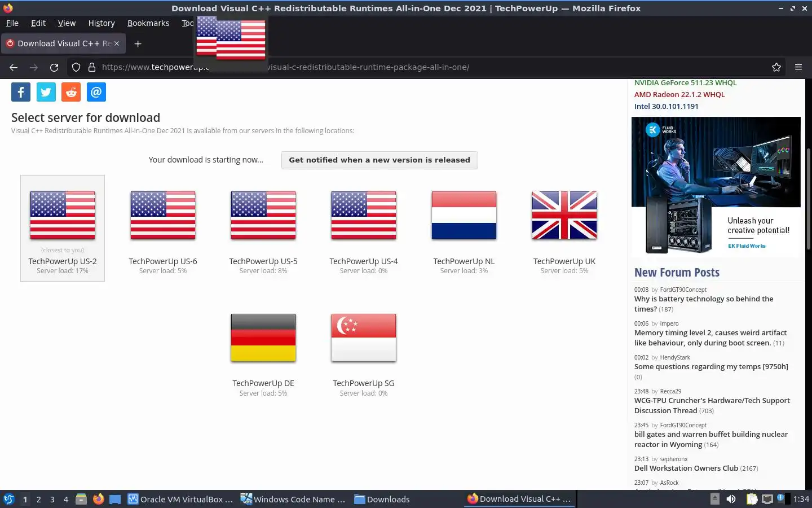
Task: Click the taskbar clock 1:34
Action: pyautogui.click(x=801, y=499)
